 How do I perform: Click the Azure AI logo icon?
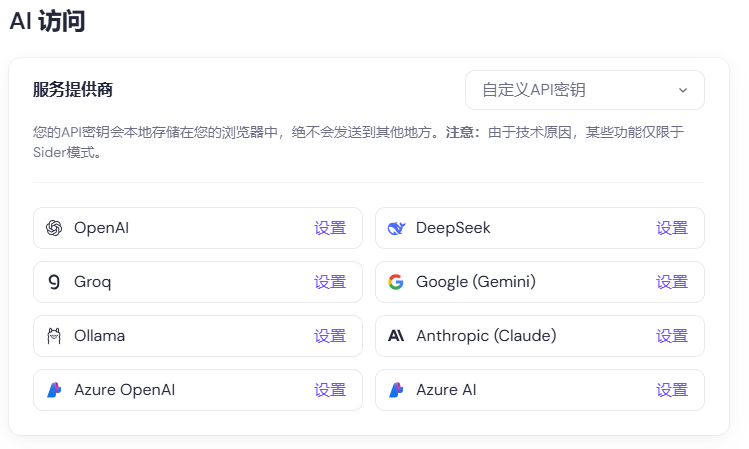[x=396, y=390]
